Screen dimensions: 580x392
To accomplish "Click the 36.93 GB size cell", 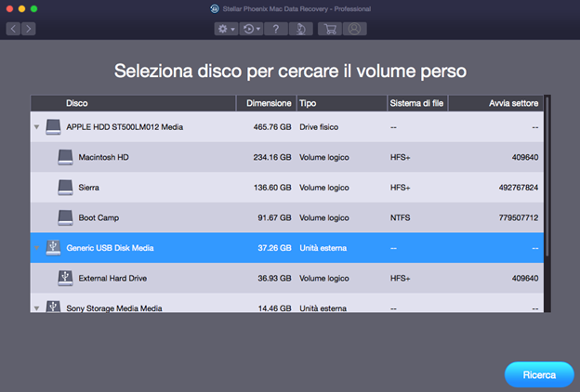I will click(274, 278).
